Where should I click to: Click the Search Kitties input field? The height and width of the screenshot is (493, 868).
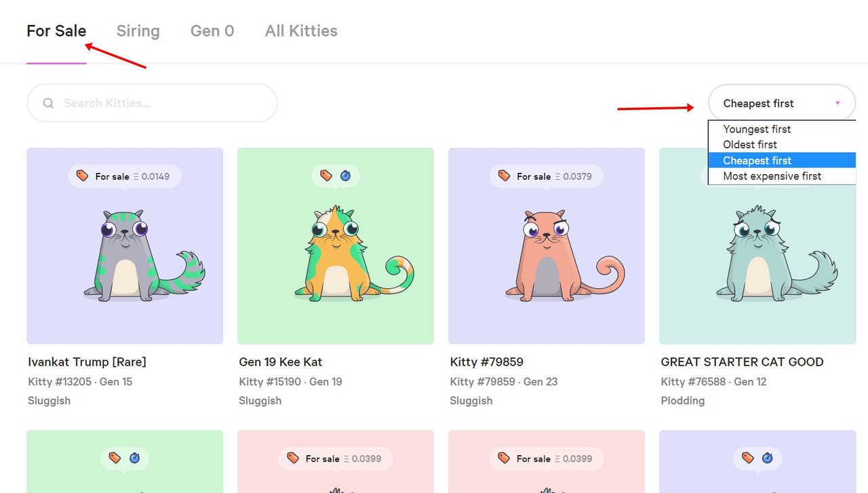152,103
